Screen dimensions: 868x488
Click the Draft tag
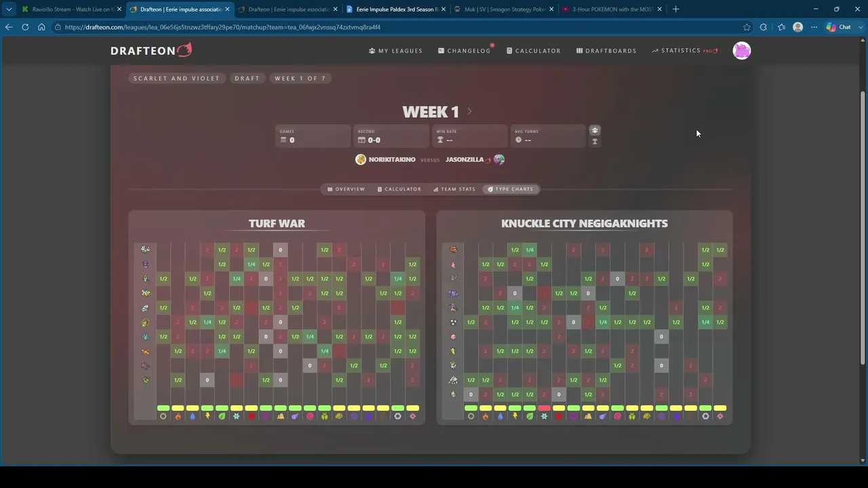[248, 78]
